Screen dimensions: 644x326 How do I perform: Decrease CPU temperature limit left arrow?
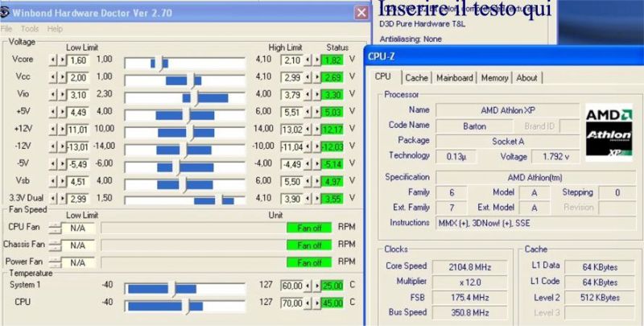pos(308,303)
